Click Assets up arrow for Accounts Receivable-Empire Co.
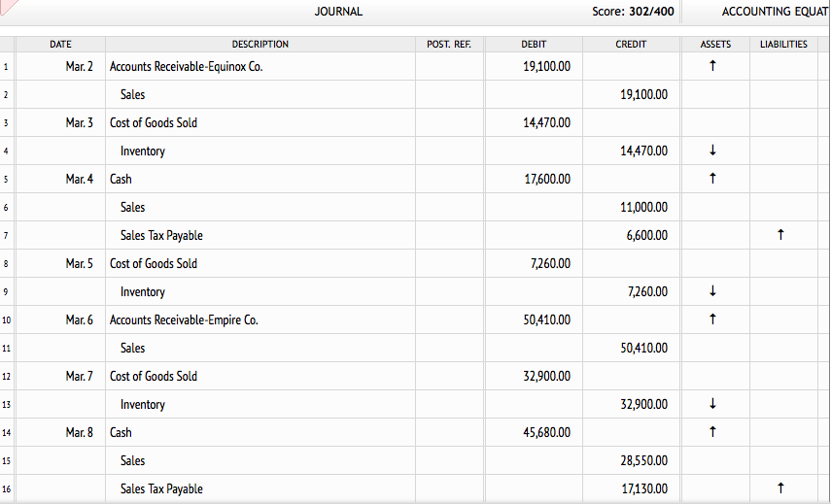The width and height of the screenshot is (831, 504). point(712,319)
